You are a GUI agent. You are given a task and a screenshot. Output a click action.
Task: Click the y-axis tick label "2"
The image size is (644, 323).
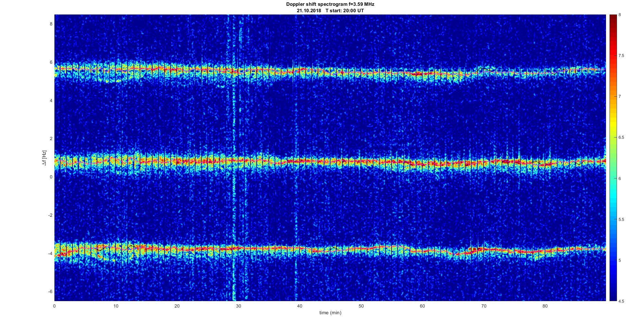(51, 138)
